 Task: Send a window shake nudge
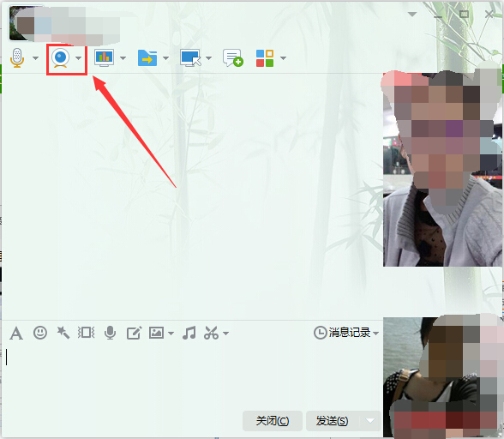pyautogui.click(x=86, y=333)
